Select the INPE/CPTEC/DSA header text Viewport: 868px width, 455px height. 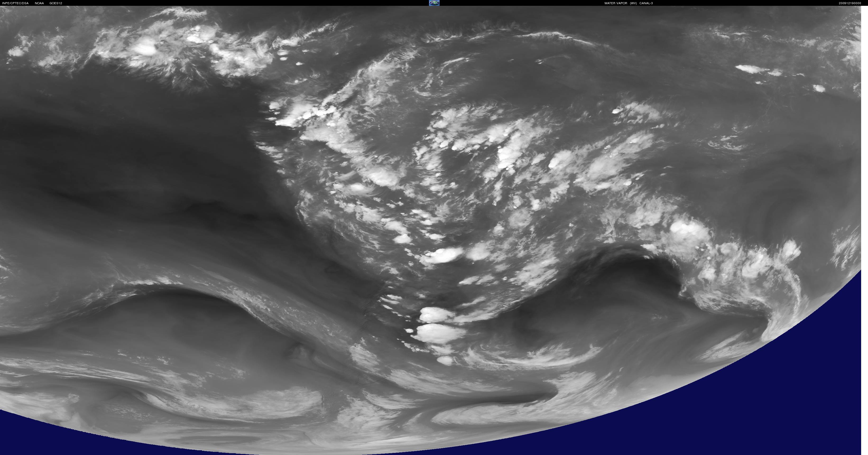(16, 3)
